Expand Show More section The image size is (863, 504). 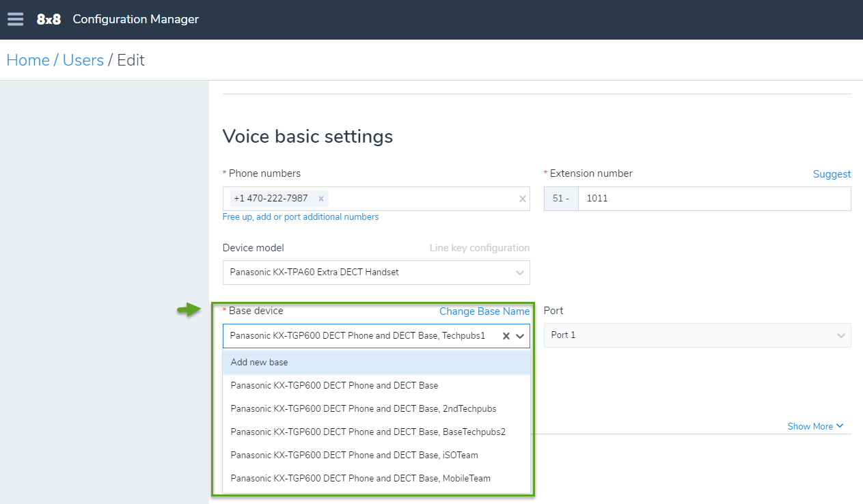pyautogui.click(x=815, y=426)
